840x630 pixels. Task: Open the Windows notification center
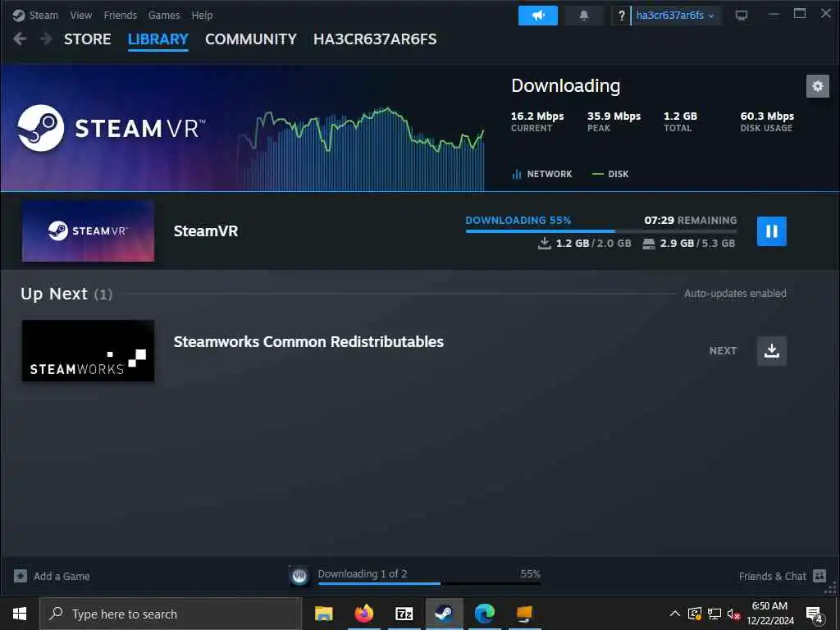coord(815,614)
